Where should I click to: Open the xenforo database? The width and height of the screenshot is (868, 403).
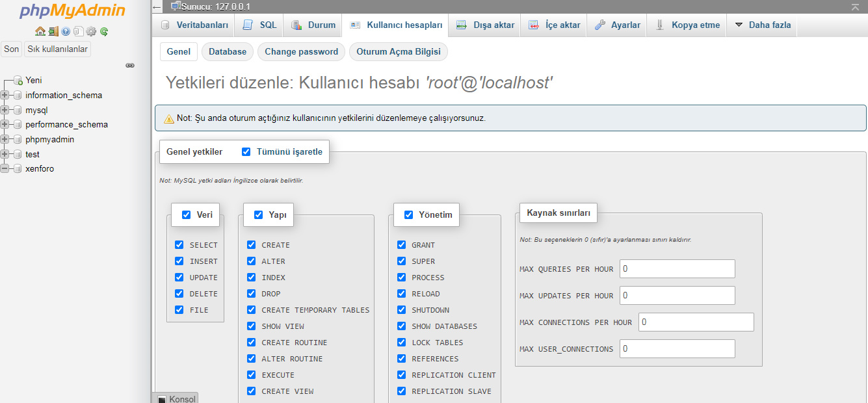40,169
